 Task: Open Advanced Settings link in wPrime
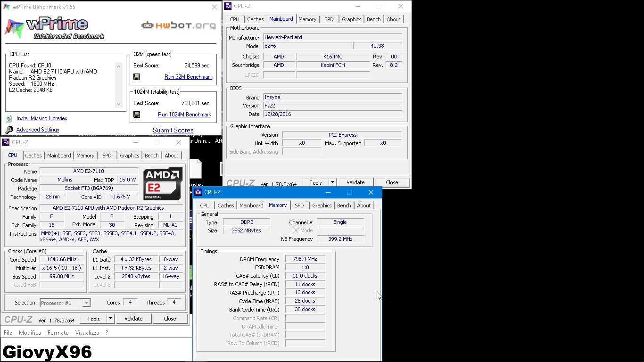point(38,130)
